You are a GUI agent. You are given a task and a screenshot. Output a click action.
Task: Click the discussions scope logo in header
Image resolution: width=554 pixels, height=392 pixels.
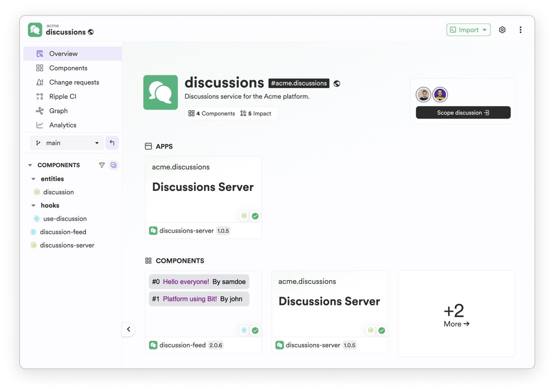tap(35, 30)
